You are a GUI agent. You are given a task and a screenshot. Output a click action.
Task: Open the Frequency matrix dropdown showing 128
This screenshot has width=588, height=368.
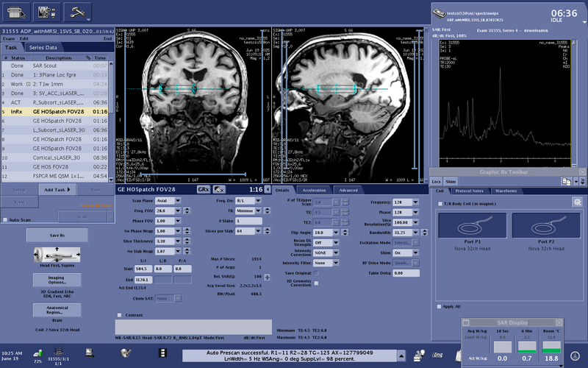pos(415,202)
